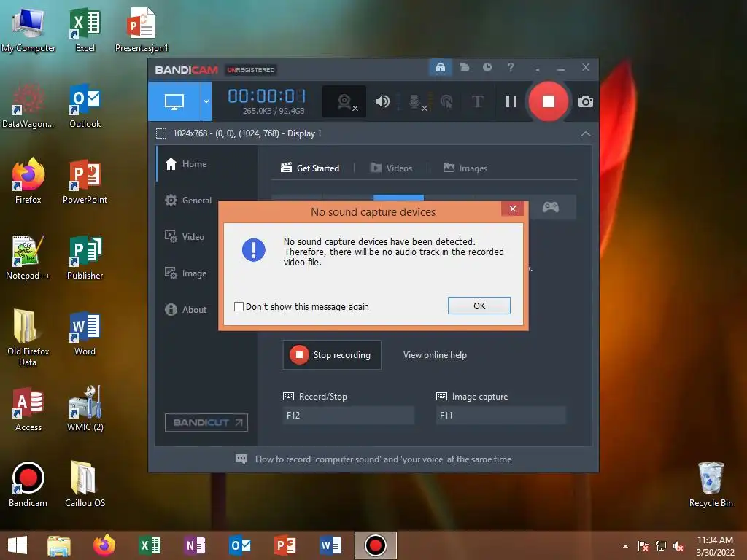Open the Action Center flag tray icon
This screenshot has height=560, width=747.
coord(643,546)
